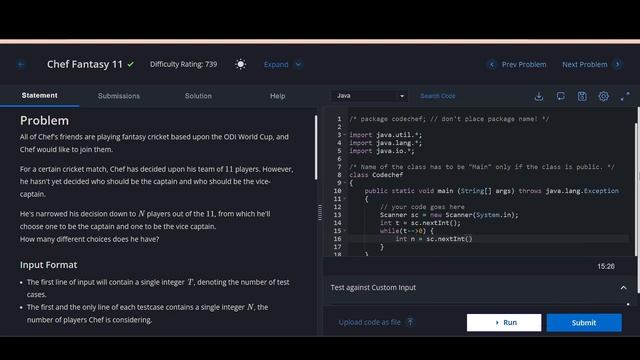Download code using the download icon
This screenshot has width=640, height=360.
coord(539,96)
